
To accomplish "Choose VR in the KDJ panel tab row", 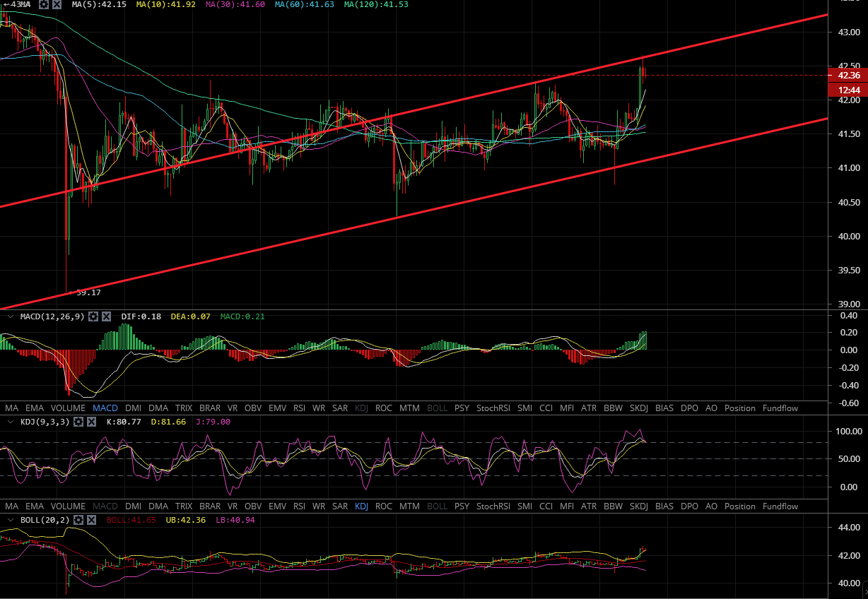I will (x=233, y=506).
